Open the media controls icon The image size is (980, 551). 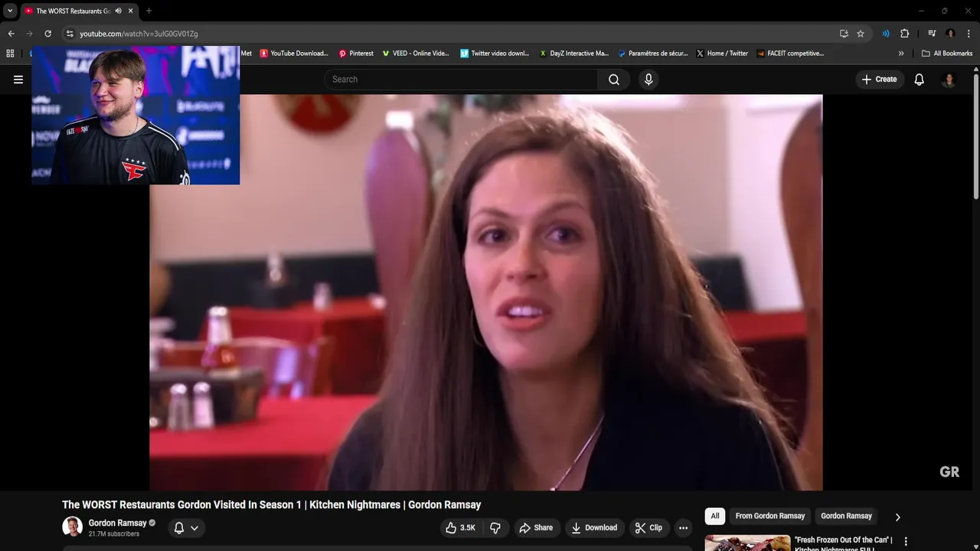pos(932,34)
